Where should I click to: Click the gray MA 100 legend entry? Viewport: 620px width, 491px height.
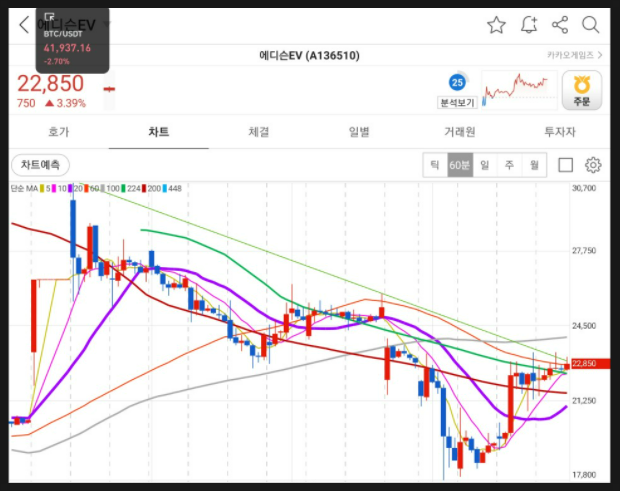[110, 189]
